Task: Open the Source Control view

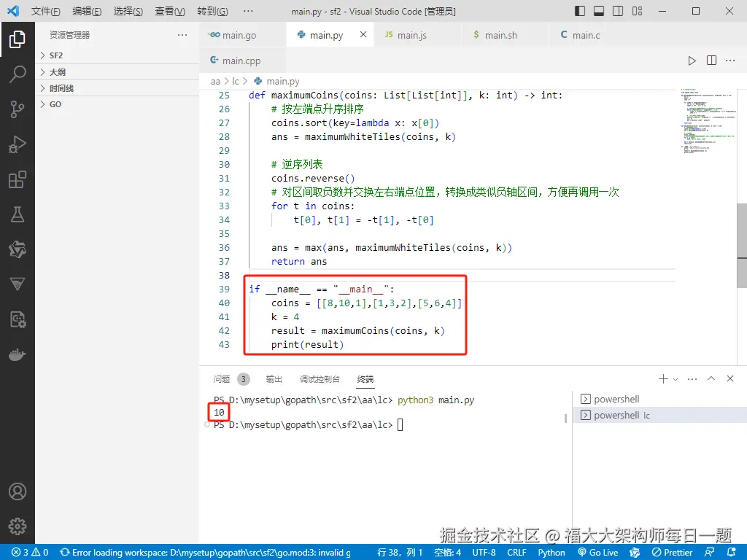Action: click(x=18, y=109)
